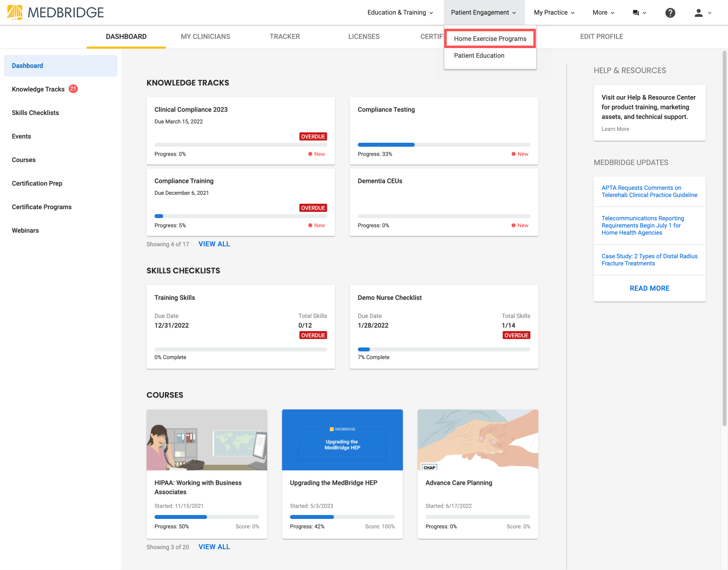Open Telecommunications Reporting Requirements article
Screen dimensions: 728x570
(643, 226)
